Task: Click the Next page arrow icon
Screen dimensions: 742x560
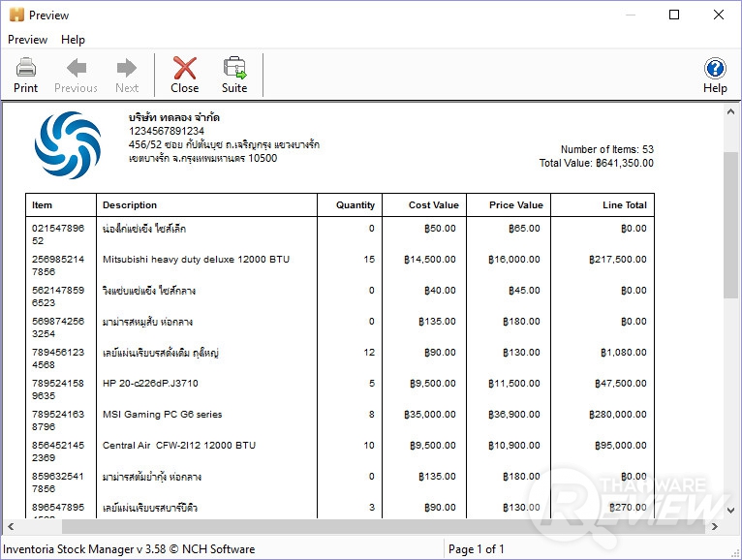Action: [x=127, y=69]
